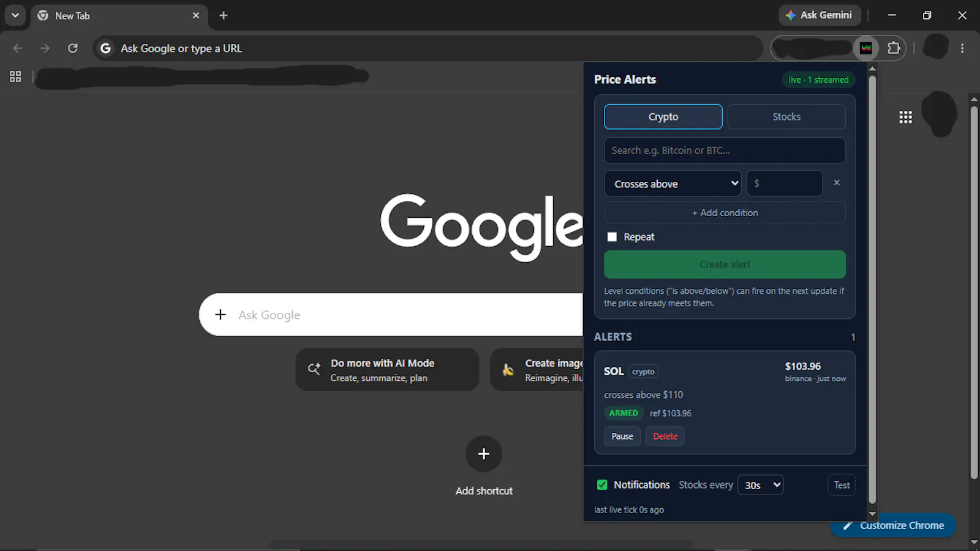Screen dimensions: 980x551
Task: Click the Customize Chrome button
Action: (x=893, y=525)
